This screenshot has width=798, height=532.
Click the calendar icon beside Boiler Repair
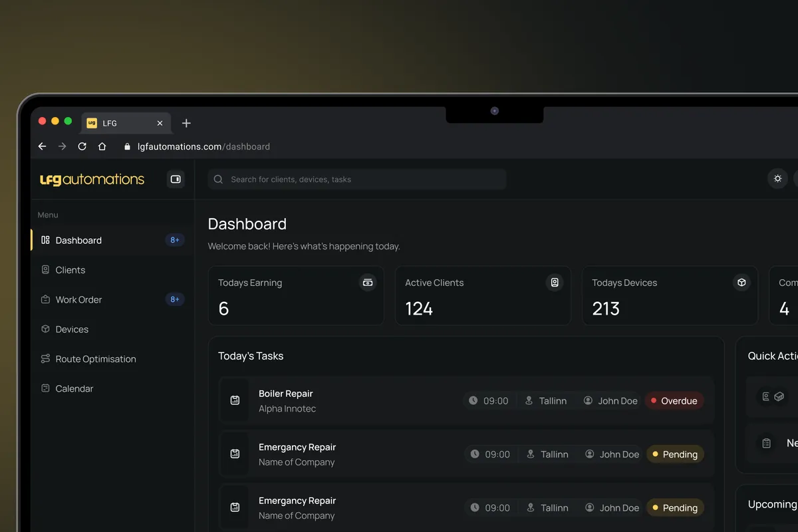[x=235, y=400]
